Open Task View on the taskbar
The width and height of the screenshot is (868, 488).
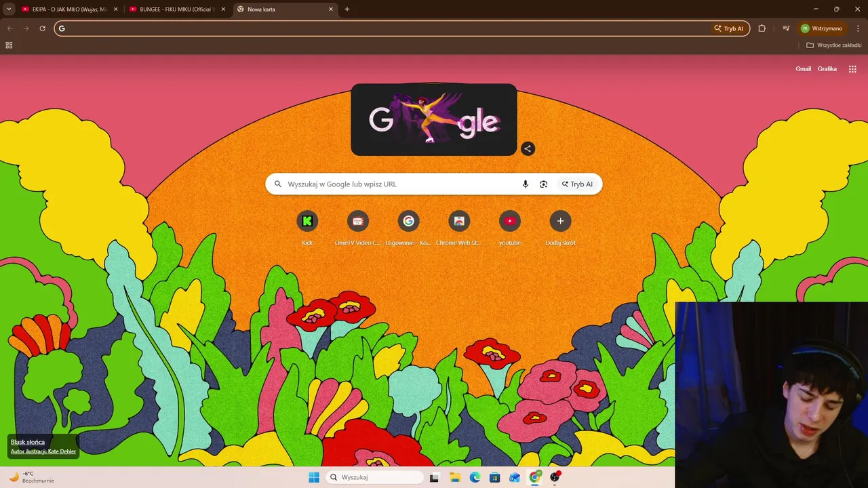coord(434,477)
